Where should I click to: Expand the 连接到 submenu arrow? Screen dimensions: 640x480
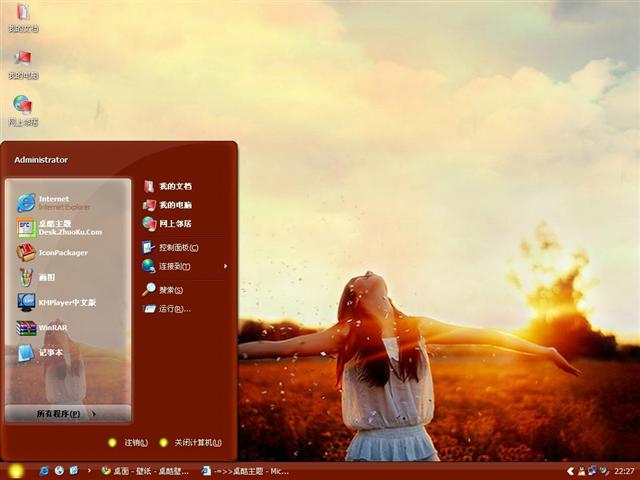pos(225,266)
